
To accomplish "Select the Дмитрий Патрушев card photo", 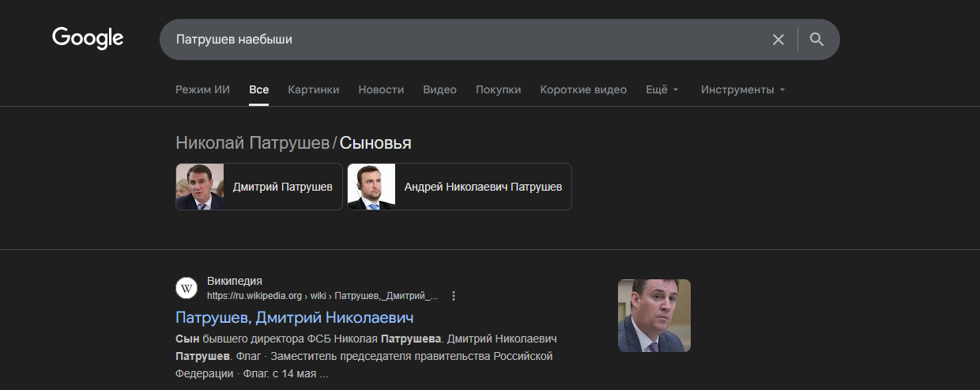I will 200,187.
